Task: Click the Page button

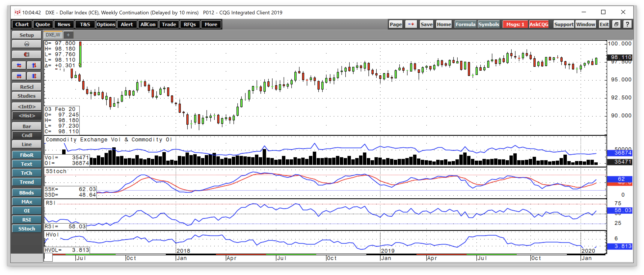Action: (395, 24)
